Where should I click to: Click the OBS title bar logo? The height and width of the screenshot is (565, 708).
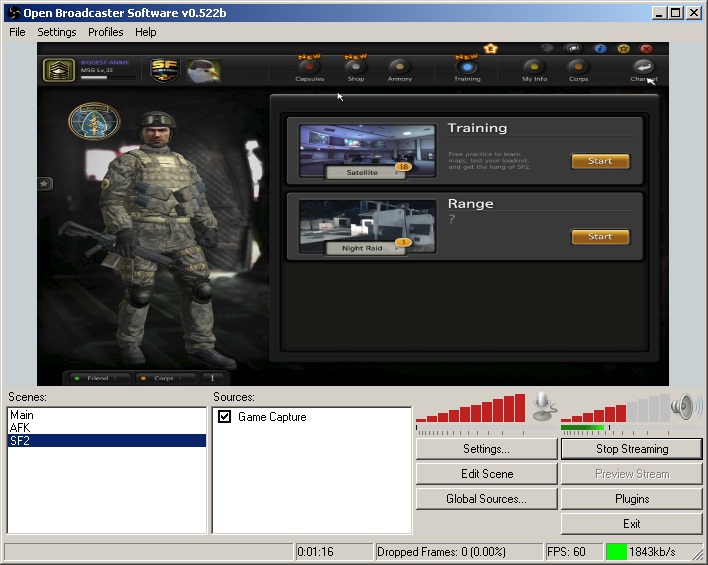pyautogui.click(x=14, y=13)
